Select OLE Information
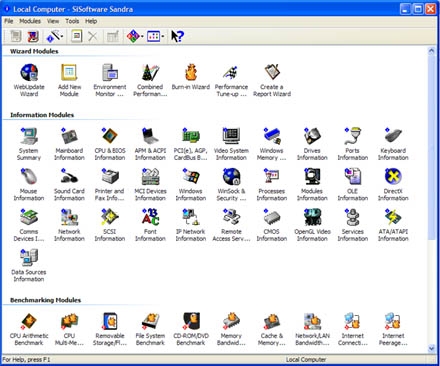 353,184
